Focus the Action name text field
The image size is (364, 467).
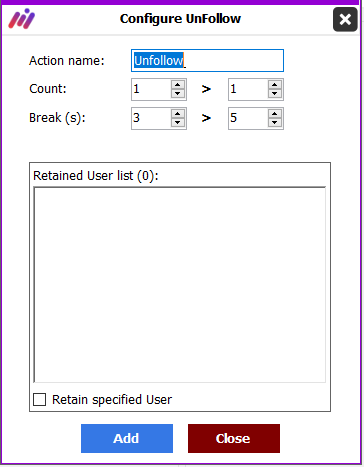pos(207,61)
